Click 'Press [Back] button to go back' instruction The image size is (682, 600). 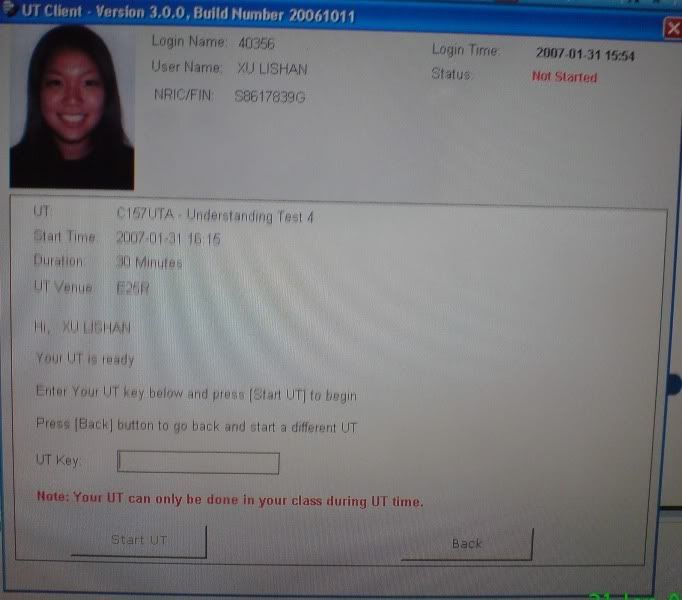pos(196,425)
